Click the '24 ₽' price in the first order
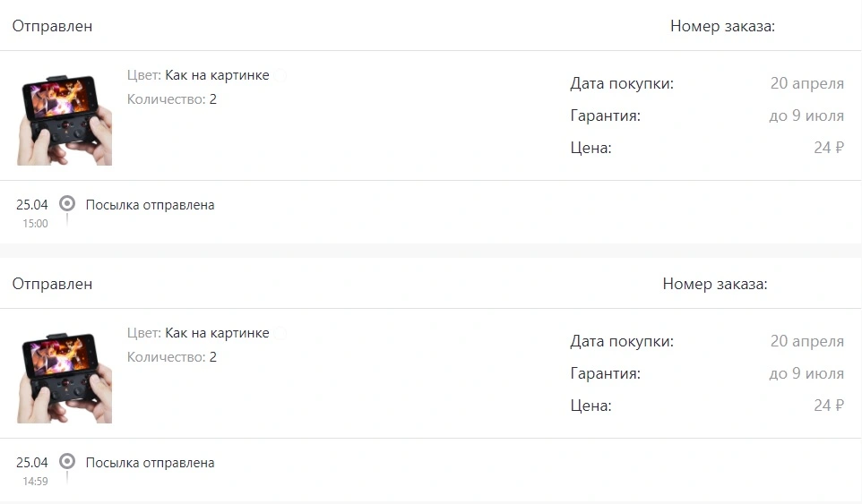Viewport: 862px width, 504px height. (x=829, y=148)
